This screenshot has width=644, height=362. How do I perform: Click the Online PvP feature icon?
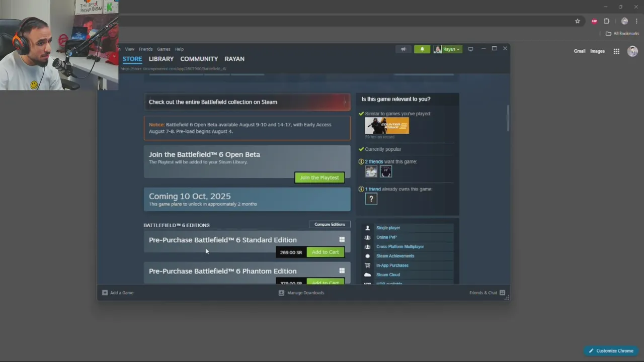click(367, 237)
